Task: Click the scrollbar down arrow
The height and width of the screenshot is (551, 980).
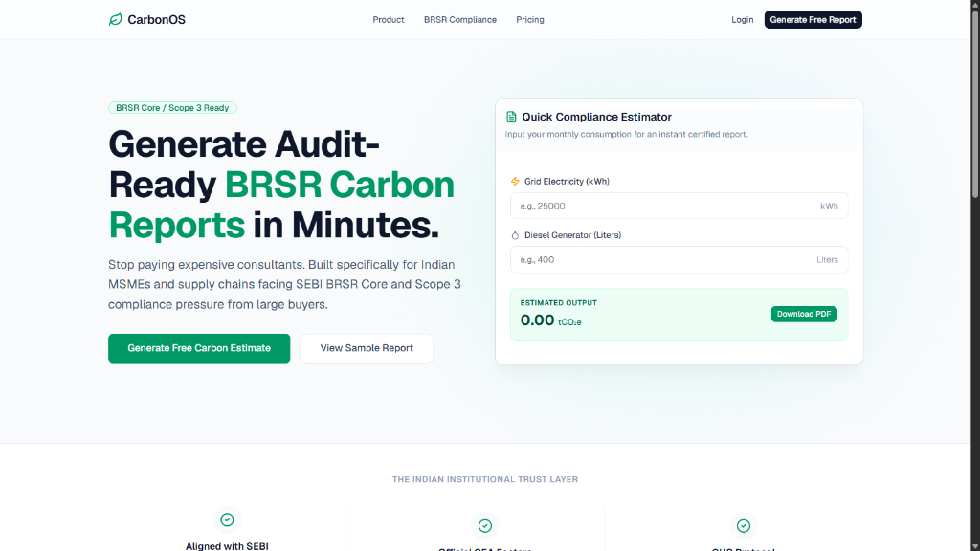Action: (x=975, y=546)
